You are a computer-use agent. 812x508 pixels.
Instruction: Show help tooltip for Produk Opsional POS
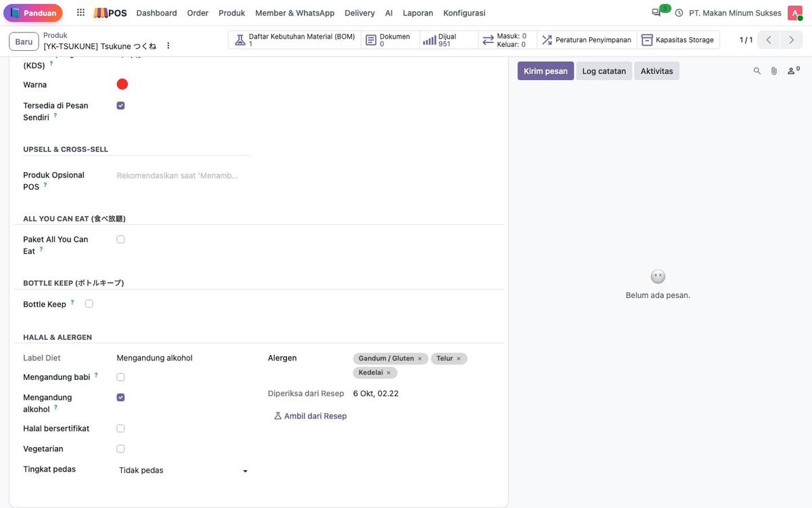coord(45,184)
